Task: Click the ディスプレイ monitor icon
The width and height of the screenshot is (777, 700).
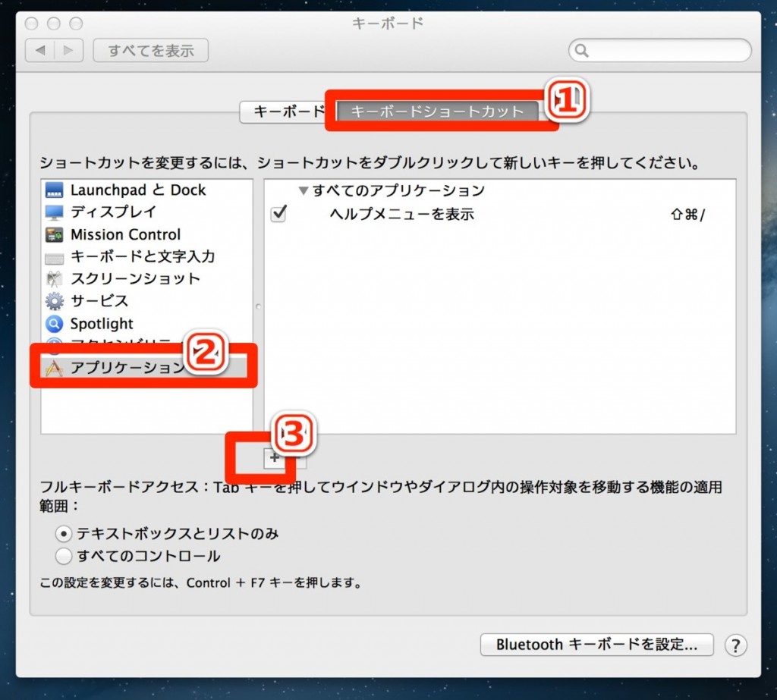Action: tap(55, 212)
